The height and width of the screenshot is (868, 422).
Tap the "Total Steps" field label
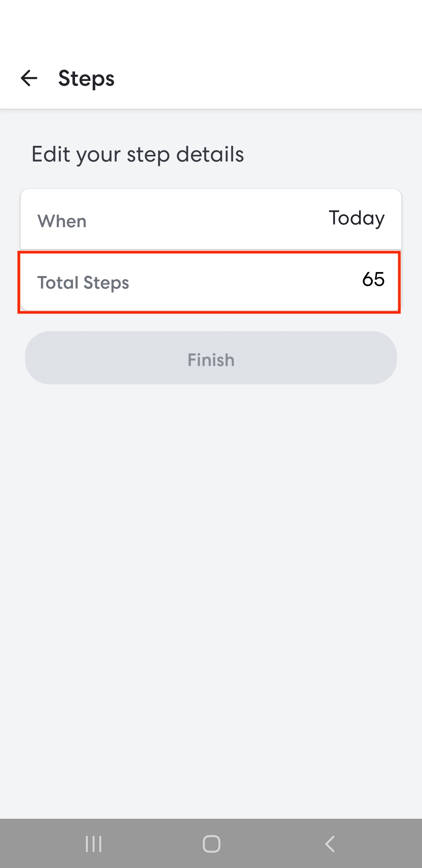point(83,283)
